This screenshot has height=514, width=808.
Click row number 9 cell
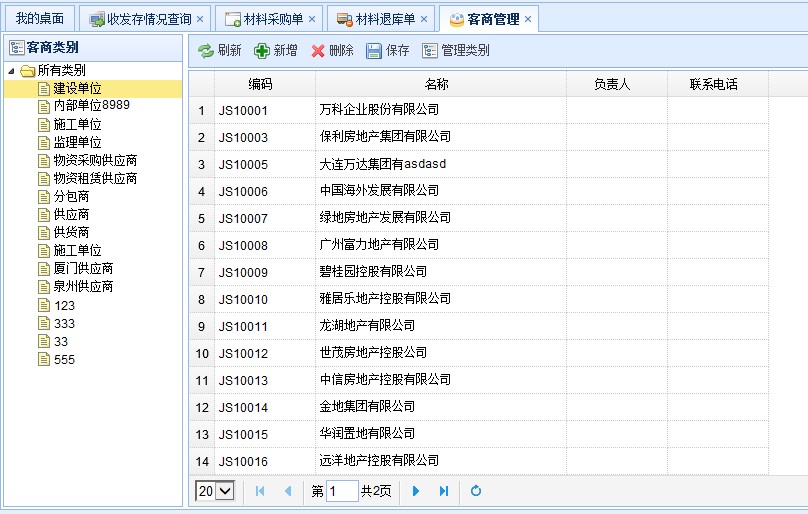[x=201, y=326]
